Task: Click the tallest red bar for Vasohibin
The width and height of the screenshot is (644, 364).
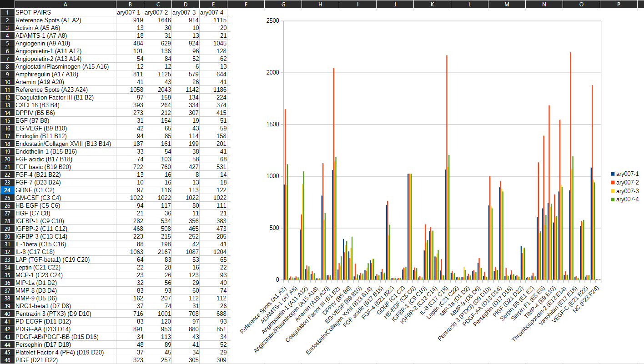Action: click(x=571, y=166)
